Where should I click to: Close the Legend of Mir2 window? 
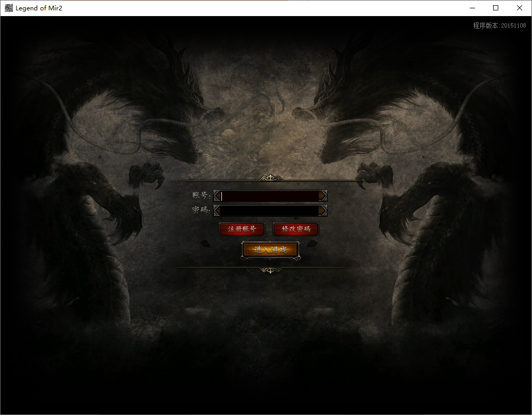pyautogui.click(x=520, y=8)
